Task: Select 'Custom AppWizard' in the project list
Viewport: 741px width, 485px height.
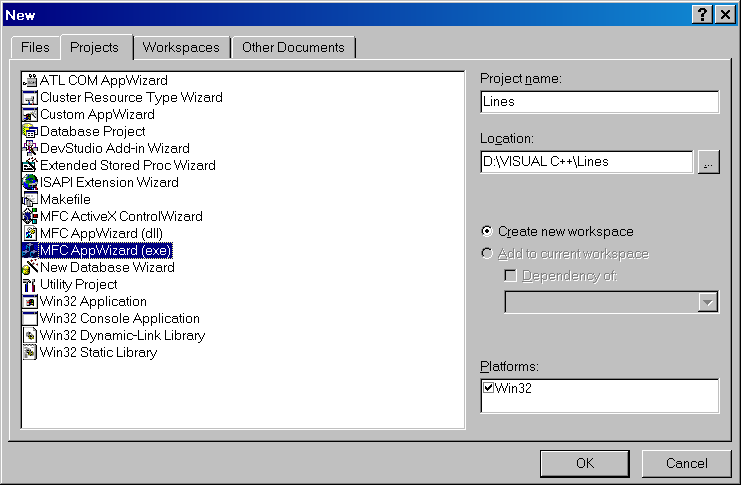Action: point(97,114)
